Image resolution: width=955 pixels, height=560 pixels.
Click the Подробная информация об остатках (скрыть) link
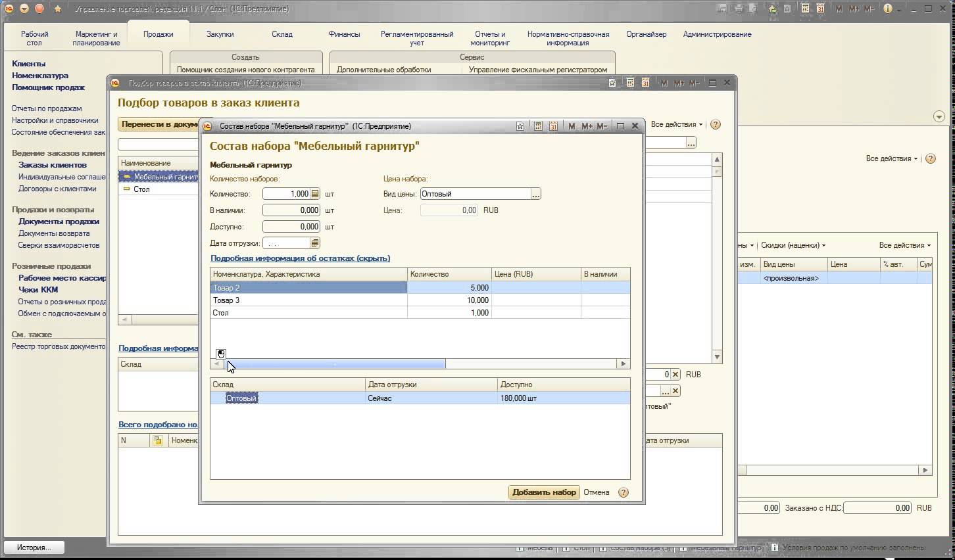click(300, 258)
